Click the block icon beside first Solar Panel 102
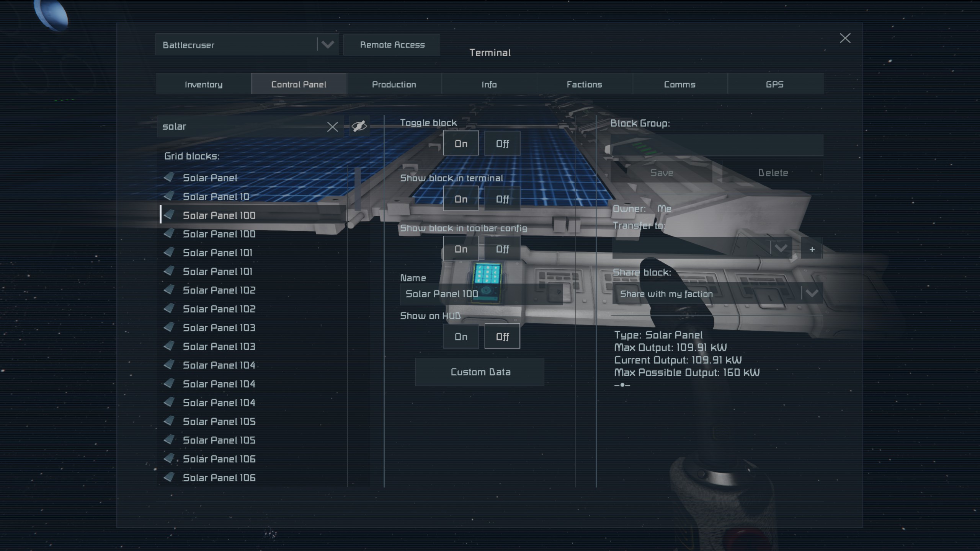 [x=169, y=290]
